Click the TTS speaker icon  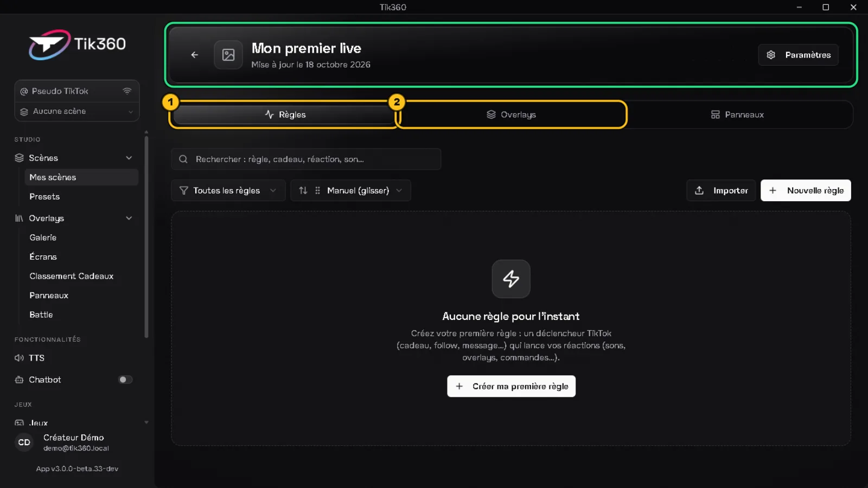coord(20,358)
